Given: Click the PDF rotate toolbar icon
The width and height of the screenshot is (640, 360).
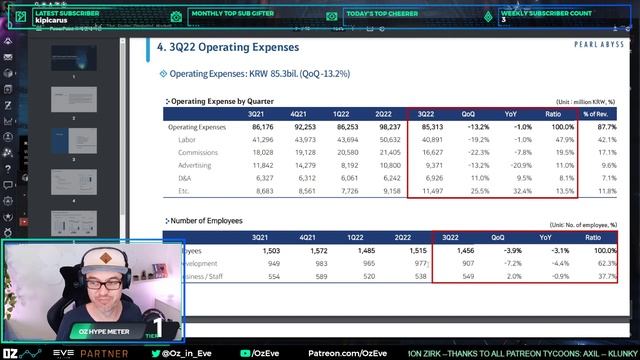Looking at the screenshot, I should [382, 29].
